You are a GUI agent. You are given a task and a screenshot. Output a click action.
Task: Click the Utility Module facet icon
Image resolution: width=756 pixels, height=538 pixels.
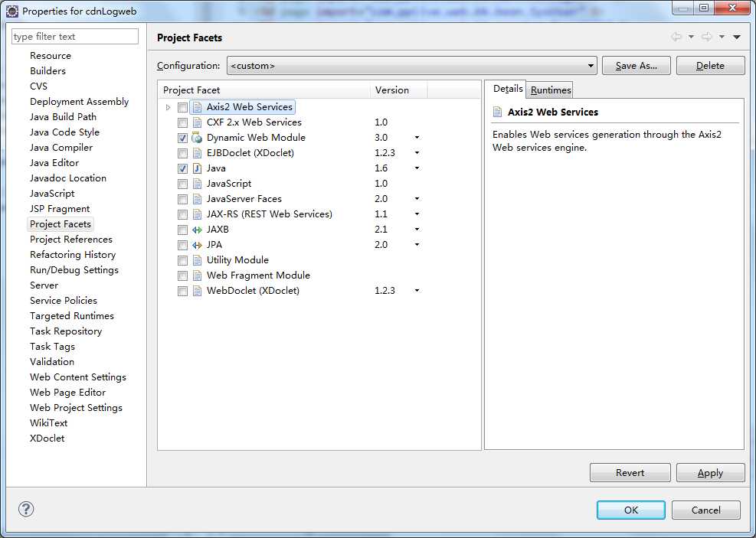point(197,260)
